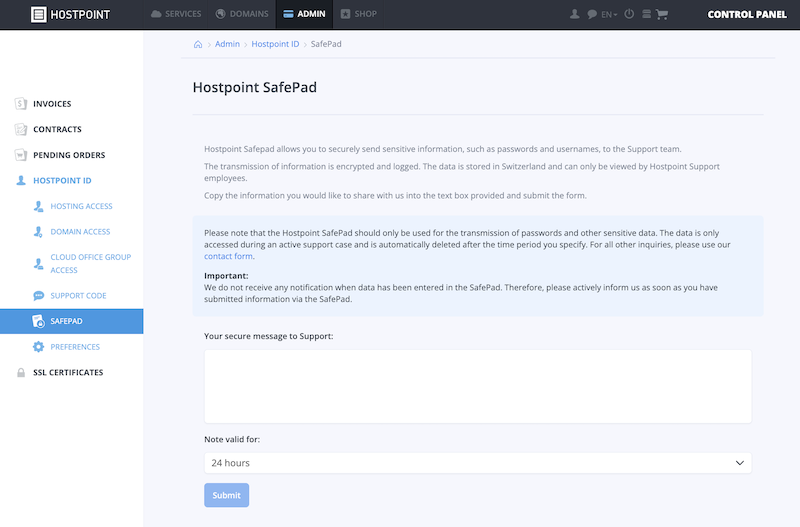Submit the SafePad form
This screenshot has width=800, height=527.
(227, 495)
